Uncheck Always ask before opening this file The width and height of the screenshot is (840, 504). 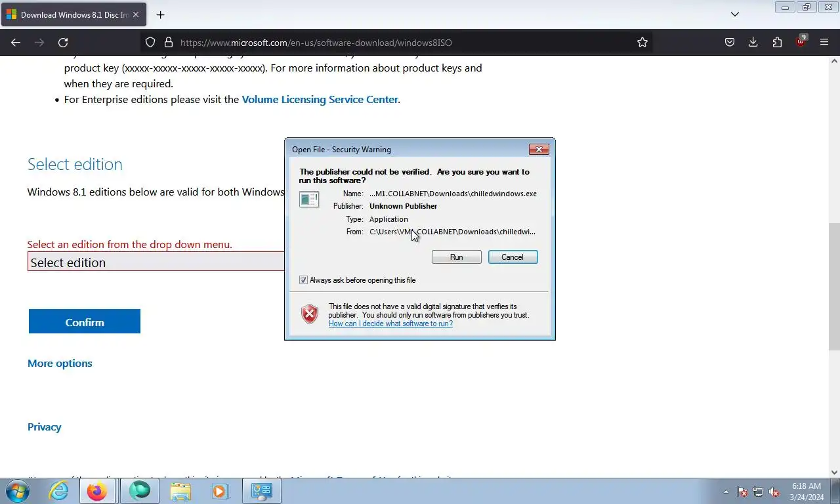tap(303, 280)
